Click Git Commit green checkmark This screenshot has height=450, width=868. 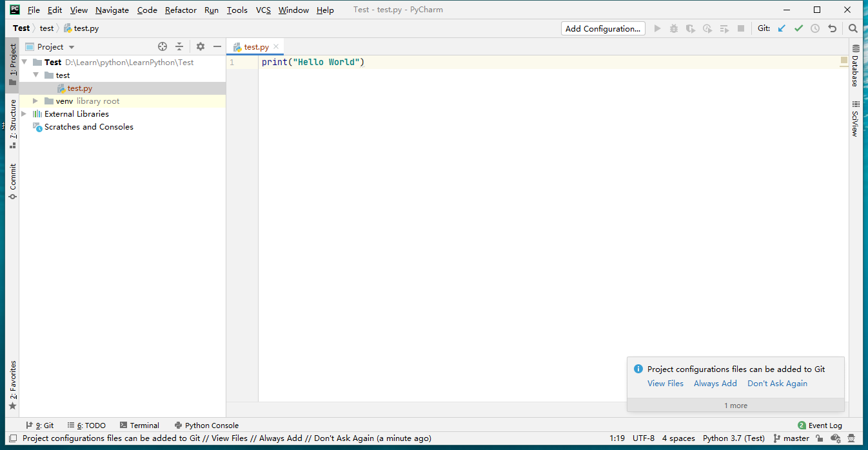(798, 28)
